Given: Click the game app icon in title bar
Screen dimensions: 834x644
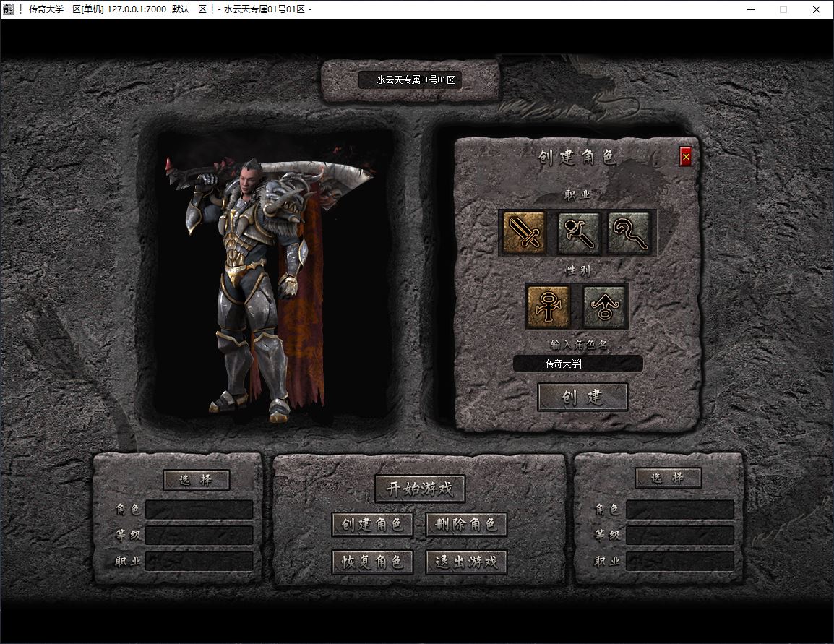Looking at the screenshot, I should point(9,9).
